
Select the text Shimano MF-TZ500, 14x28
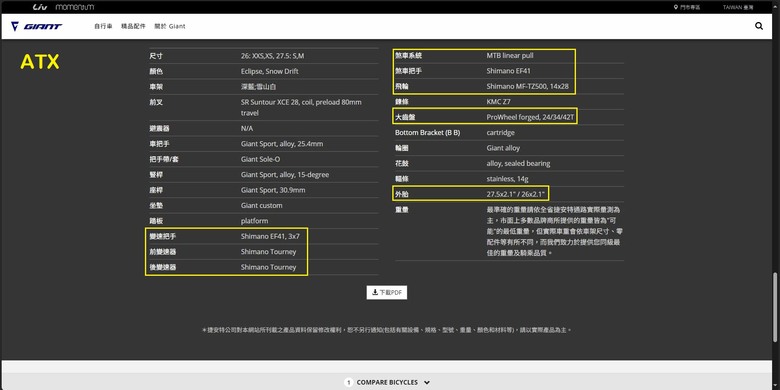(x=529, y=87)
